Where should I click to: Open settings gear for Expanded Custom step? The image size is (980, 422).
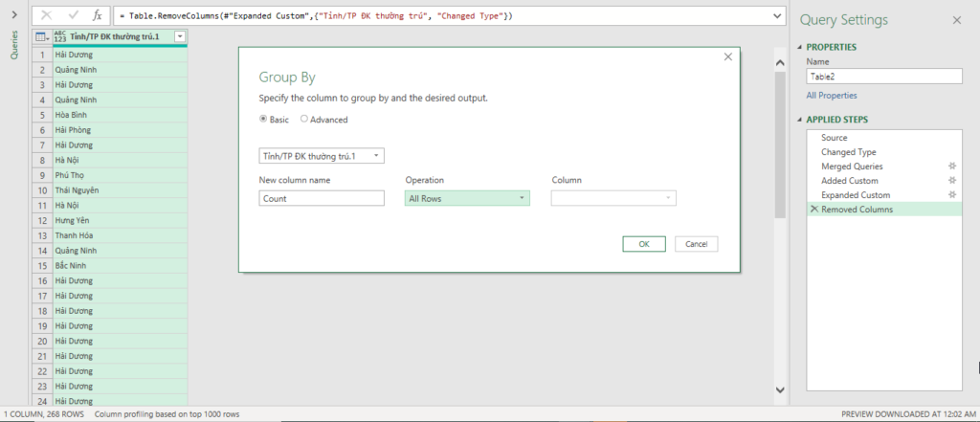click(952, 195)
